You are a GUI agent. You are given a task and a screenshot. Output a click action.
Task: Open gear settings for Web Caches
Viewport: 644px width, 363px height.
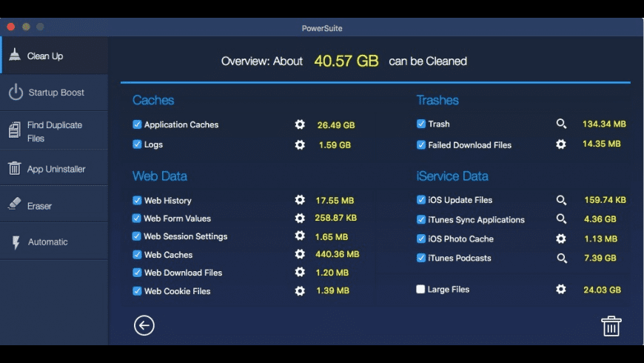[300, 254]
